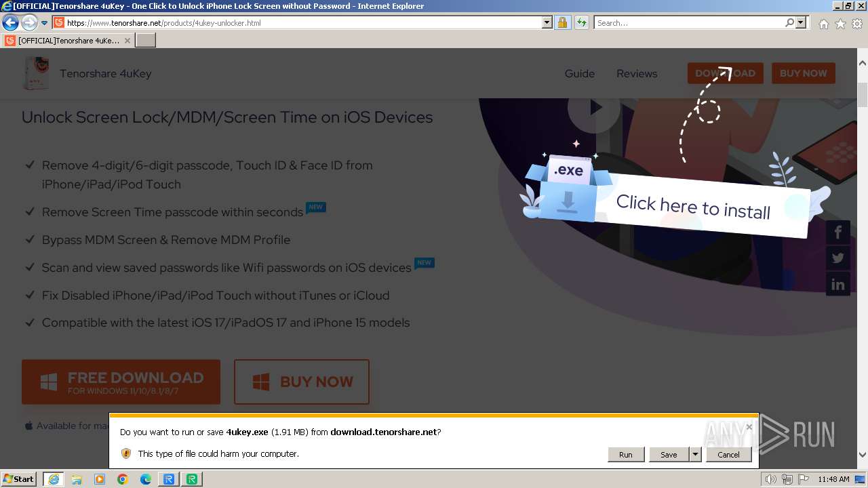Viewport: 868px width, 488px height.
Task: Open the Reviews page link
Action: [637, 73]
